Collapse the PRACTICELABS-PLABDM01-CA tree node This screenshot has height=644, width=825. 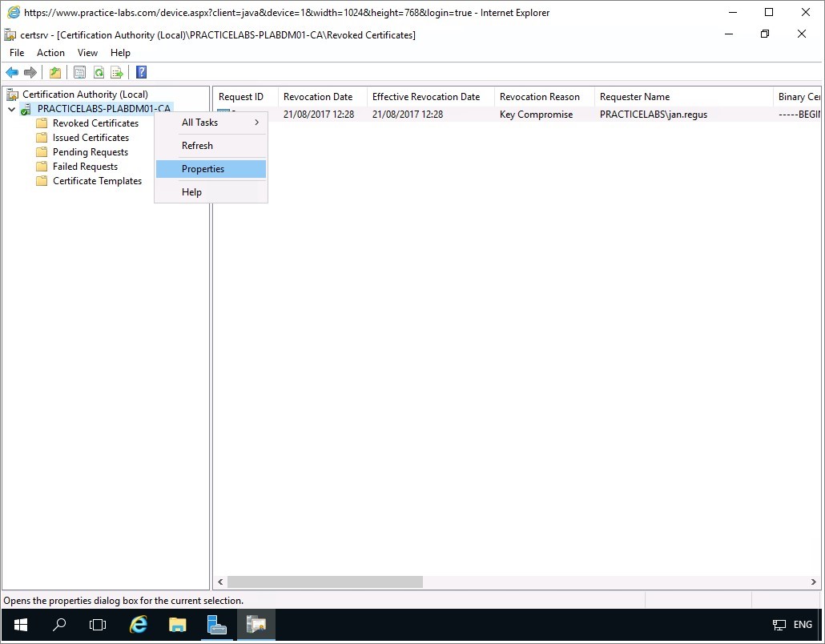click(x=11, y=110)
